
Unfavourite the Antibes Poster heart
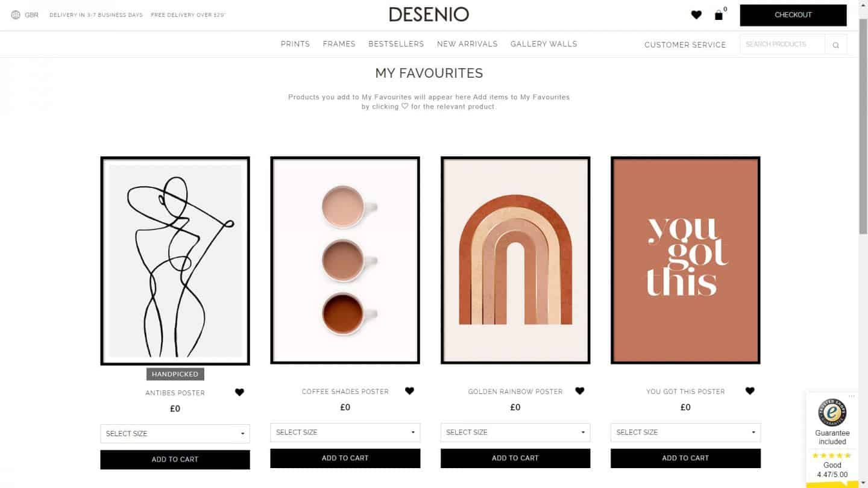pos(239,392)
